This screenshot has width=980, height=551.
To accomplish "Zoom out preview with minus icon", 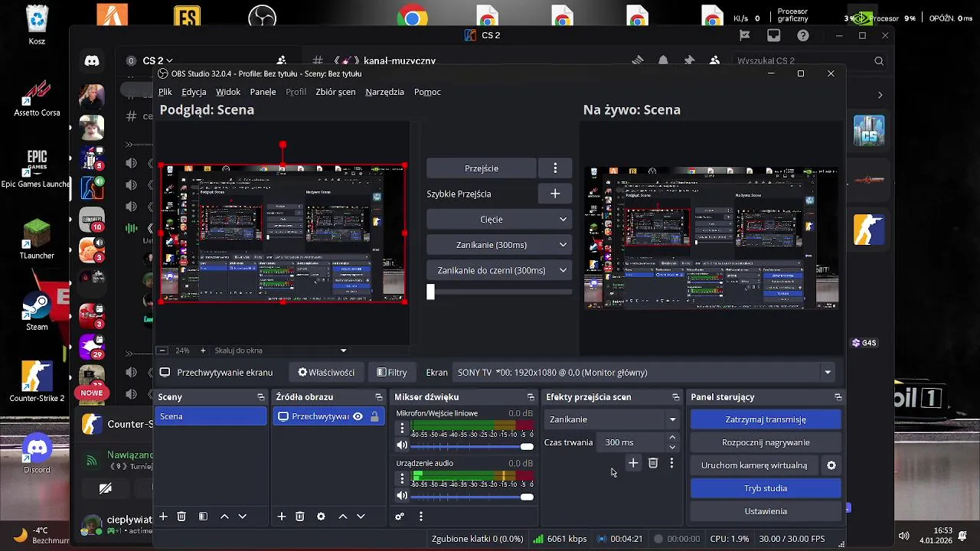I will pos(162,350).
